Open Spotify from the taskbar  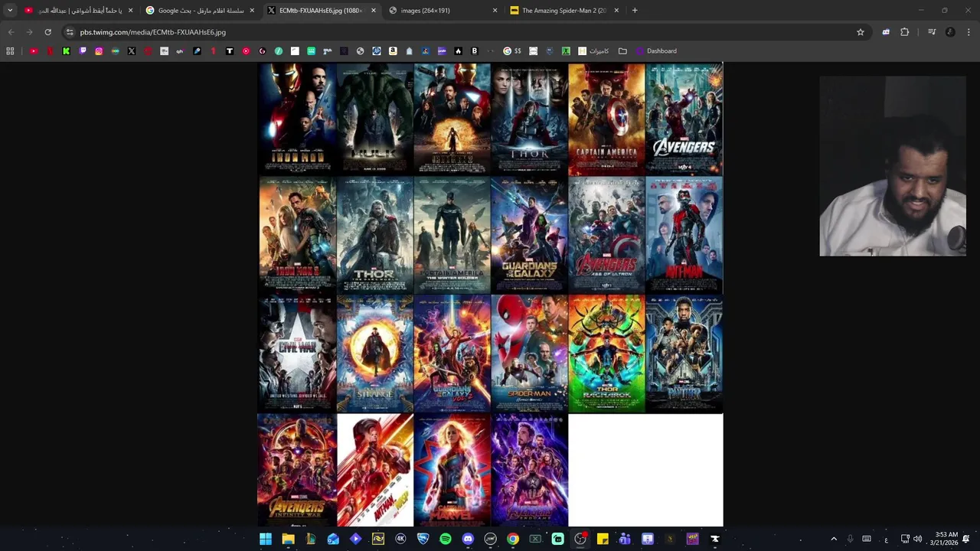point(446,539)
